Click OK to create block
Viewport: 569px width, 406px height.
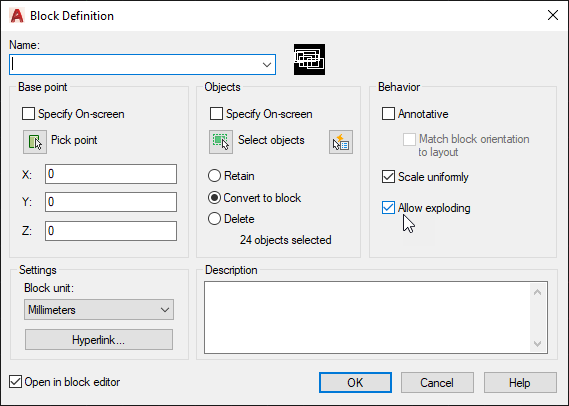pos(355,382)
